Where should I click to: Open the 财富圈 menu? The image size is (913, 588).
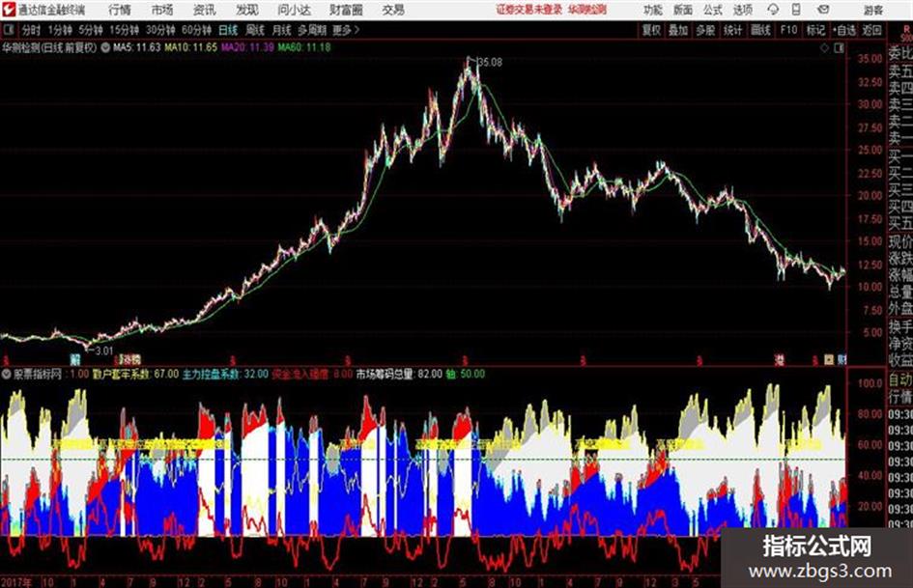346,10
